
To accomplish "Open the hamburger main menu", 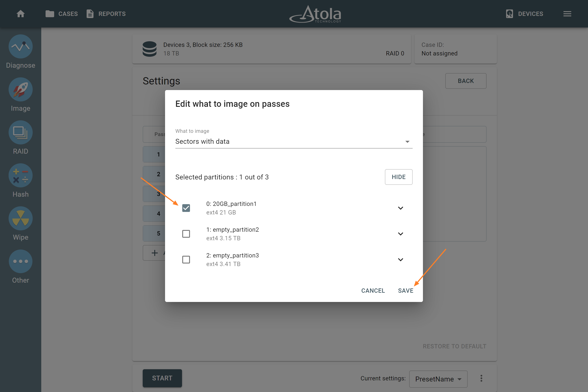I will coord(567,14).
